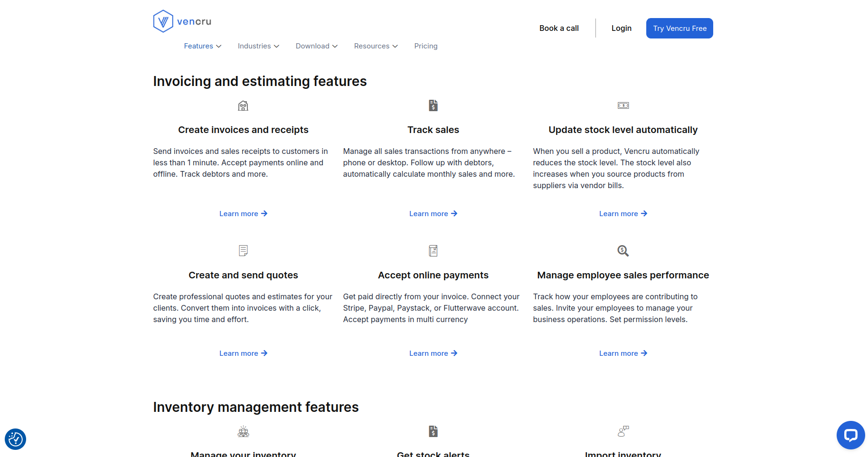Click the icon above Create and send quotes
Screen dimensions: 868x457
tap(243, 250)
